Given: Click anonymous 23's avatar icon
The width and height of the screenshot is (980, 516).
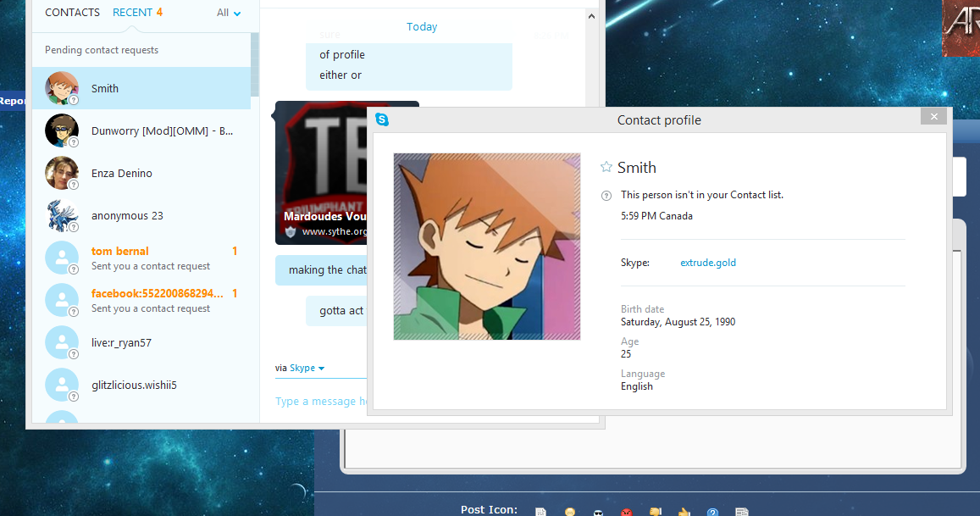Looking at the screenshot, I should (61, 216).
